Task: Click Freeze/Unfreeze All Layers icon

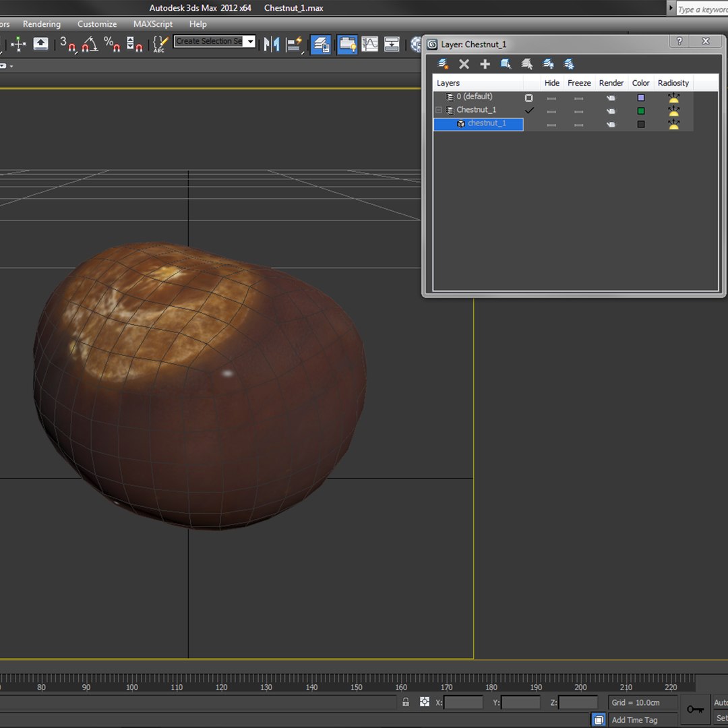Action: coord(569,64)
